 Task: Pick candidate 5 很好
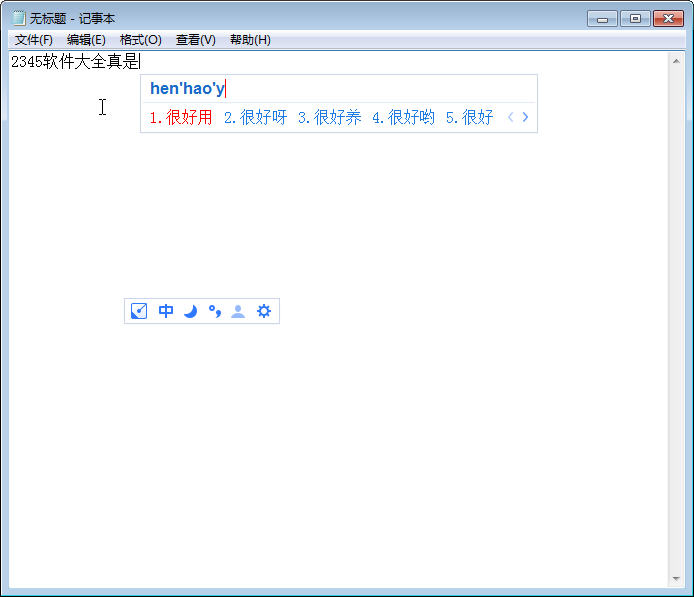(x=469, y=118)
